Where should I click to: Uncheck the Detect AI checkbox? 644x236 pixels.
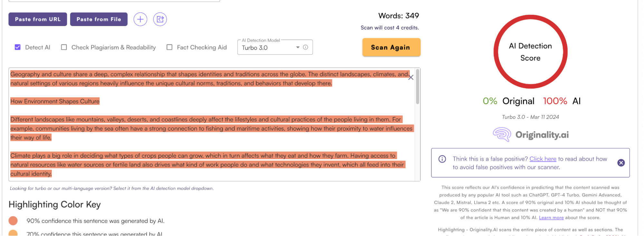click(18, 47)
